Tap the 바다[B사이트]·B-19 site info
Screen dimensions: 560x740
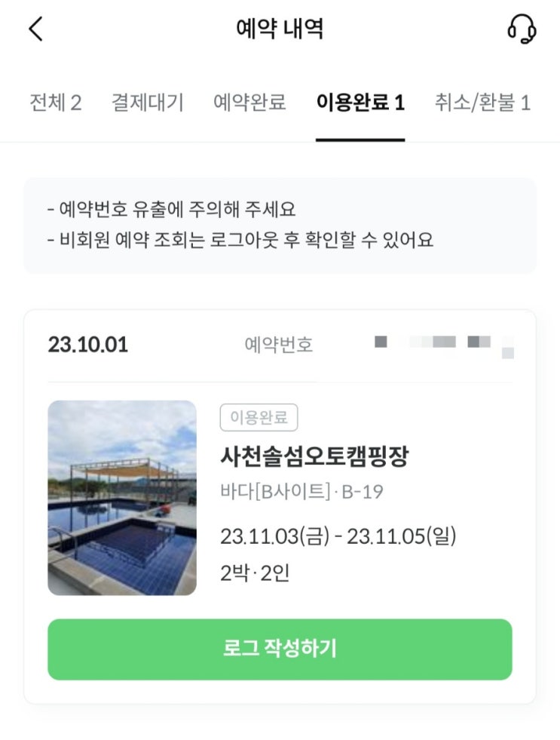pos(301,493)
